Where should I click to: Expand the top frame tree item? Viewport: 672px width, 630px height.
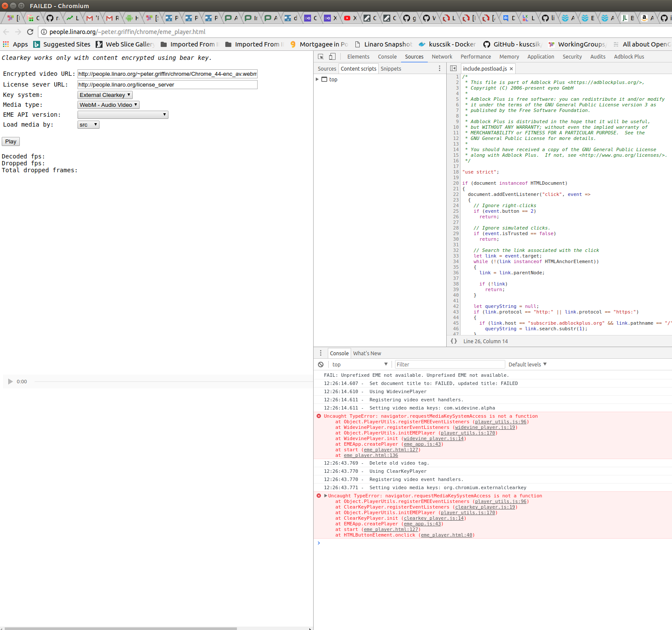[317, 79]
